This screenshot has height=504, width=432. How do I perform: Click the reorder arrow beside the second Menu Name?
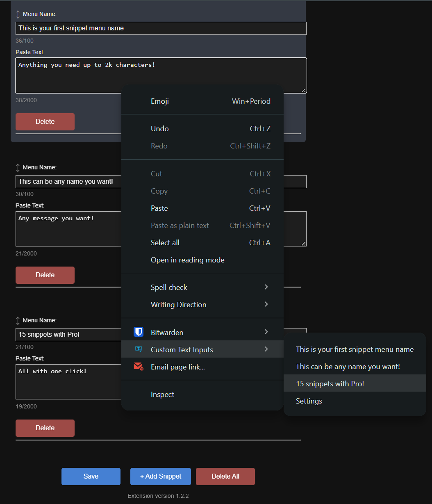pyautogui.click(x=18, y=168)
